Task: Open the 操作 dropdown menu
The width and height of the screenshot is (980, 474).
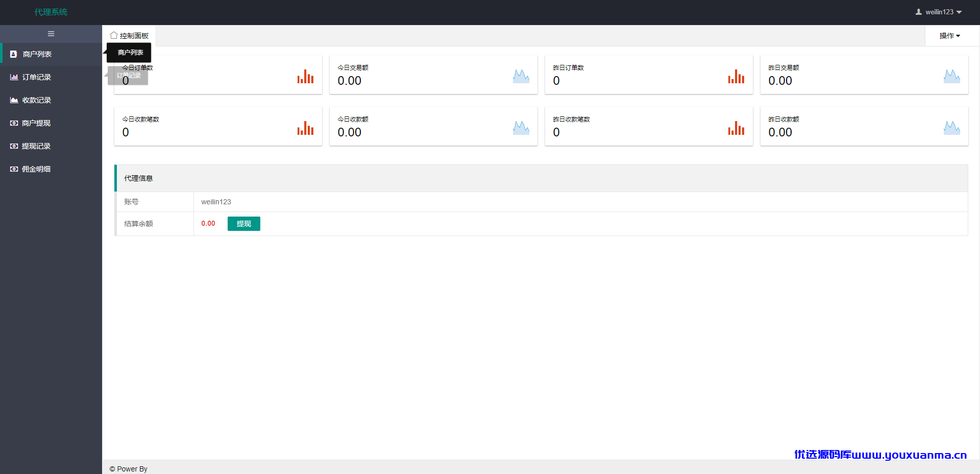Action: point(950,36)
